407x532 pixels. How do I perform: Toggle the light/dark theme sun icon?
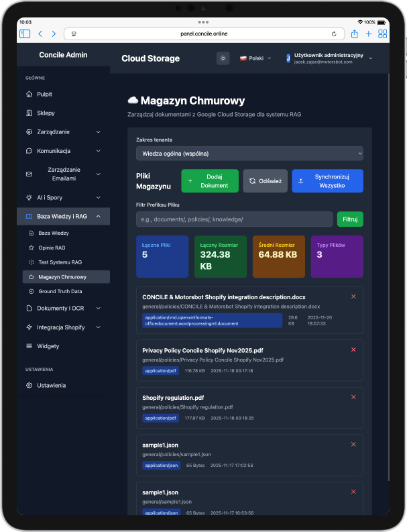(x=223, y=58)
